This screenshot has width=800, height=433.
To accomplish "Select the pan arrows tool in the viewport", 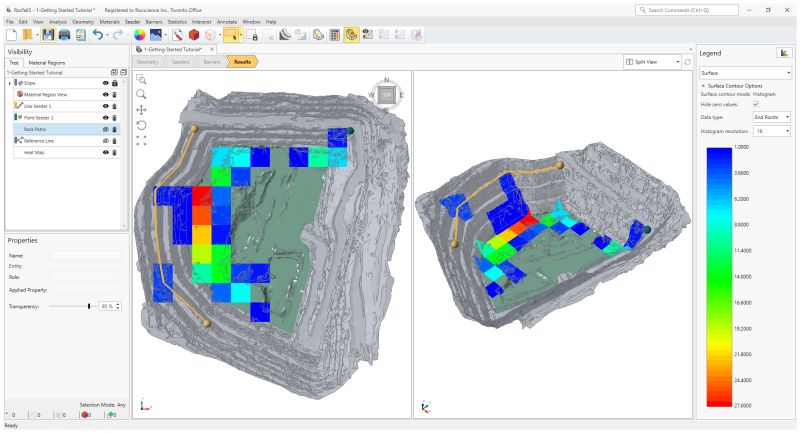I will point(141,110).
